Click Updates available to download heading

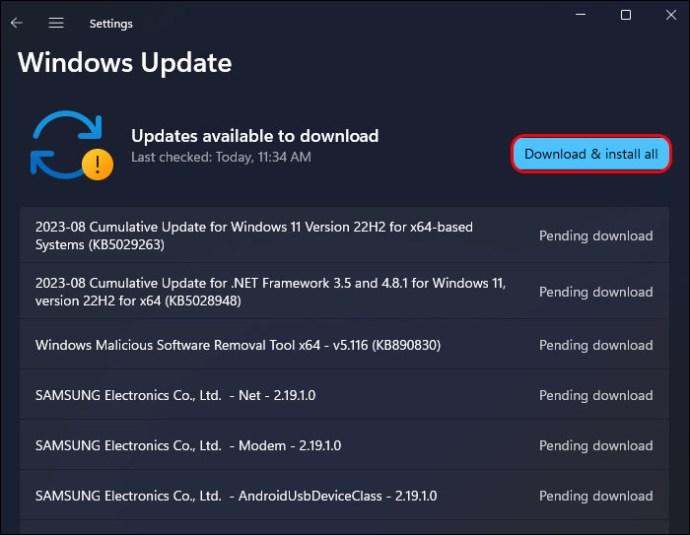tap(255, 136)
